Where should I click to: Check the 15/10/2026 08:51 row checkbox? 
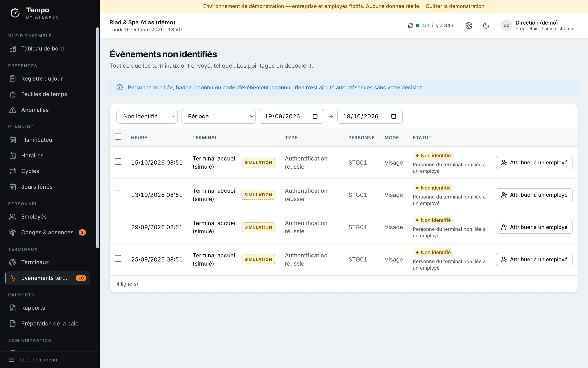pos(118,162)
